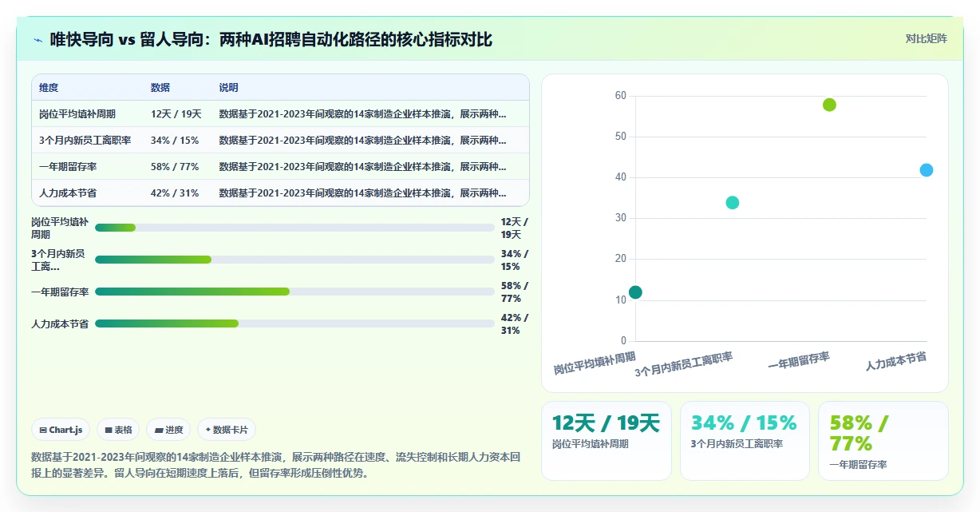Click table cell 人力成本节省
Screen dimensions: 980x512
(68, 193)
